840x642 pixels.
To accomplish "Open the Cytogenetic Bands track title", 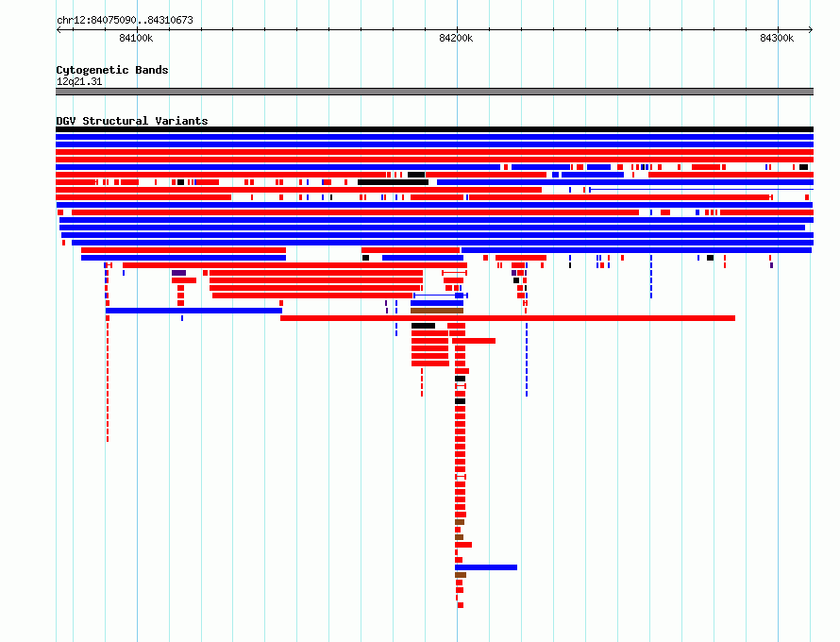I will pyautogui.click(x=112, y=70).
